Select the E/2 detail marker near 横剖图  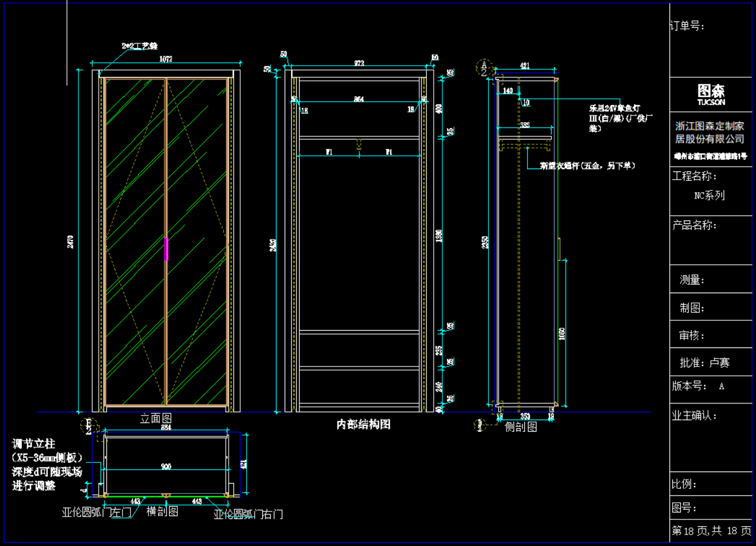pyautogui.click(x=88, y=427)
